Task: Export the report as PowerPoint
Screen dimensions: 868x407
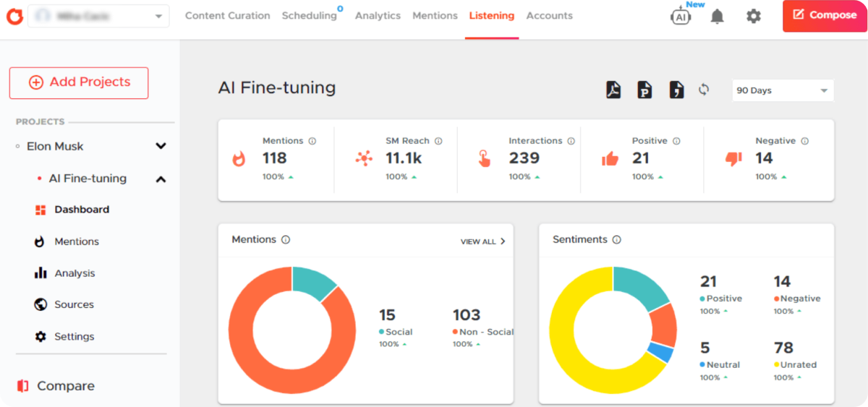Action: (x=644, y=90)
